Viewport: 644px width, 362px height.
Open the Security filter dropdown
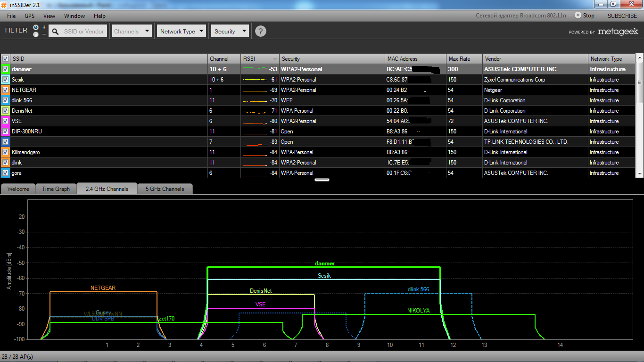coord(230,32)
